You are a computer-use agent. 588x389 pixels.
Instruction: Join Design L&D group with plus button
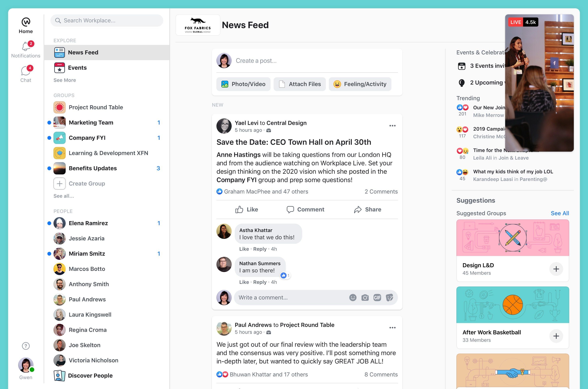pos(556,269)
